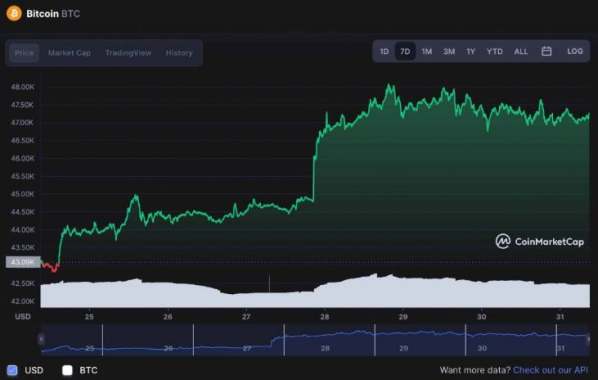
Task: Select the 3M time range
Action: click(448, 51)
